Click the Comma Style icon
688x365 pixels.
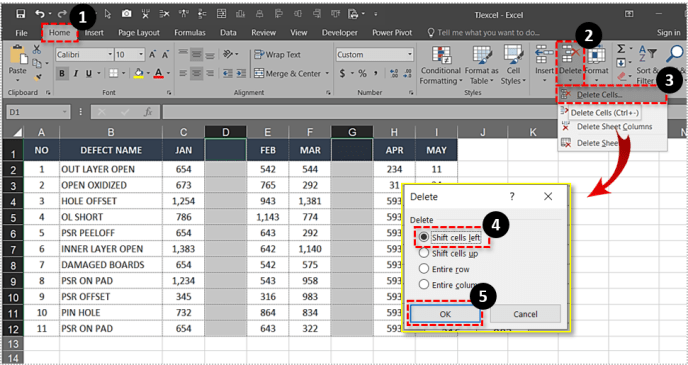[376, 73]
